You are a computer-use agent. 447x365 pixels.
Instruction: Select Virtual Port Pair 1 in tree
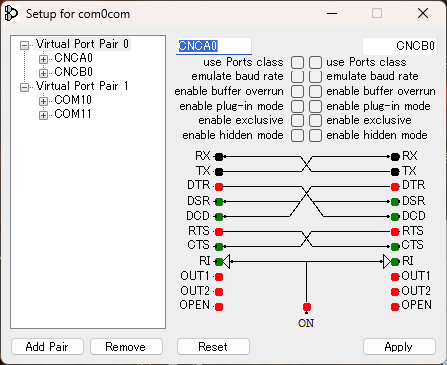point(82,86)
